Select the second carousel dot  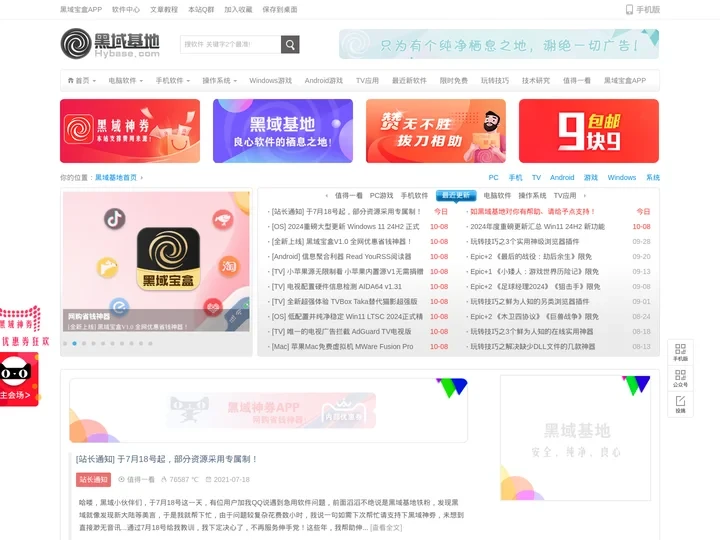tap(74, 343)
